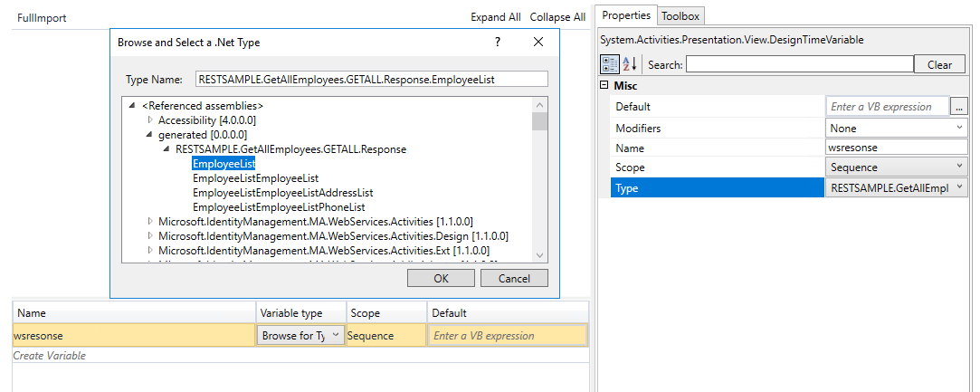This screenshot has width=980, height=392.
Task: Click the type tree scrollbar thumb
Action: coord(540,120)
